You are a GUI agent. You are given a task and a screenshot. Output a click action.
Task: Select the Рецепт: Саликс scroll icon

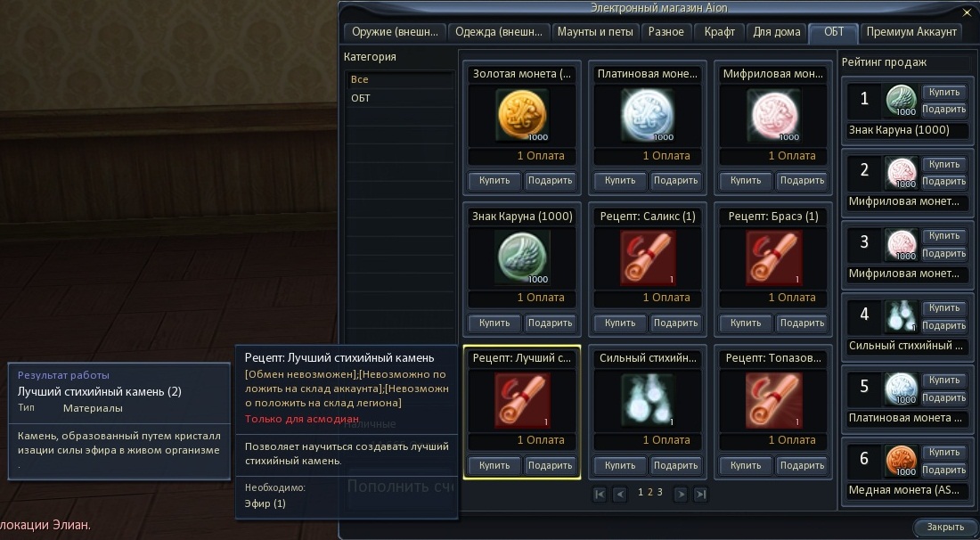[648, 258]
